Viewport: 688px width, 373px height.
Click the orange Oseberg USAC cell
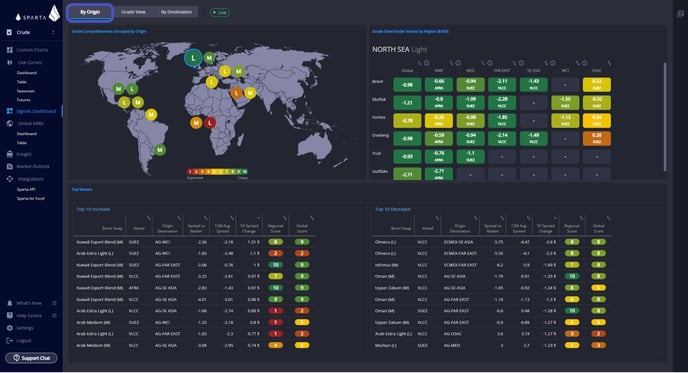[x=597, y=139]
